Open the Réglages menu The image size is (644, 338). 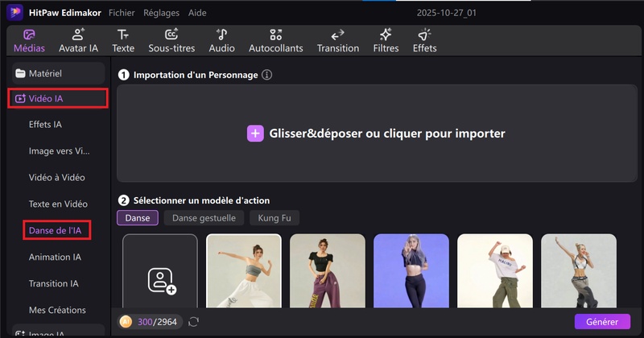(162, 13)
